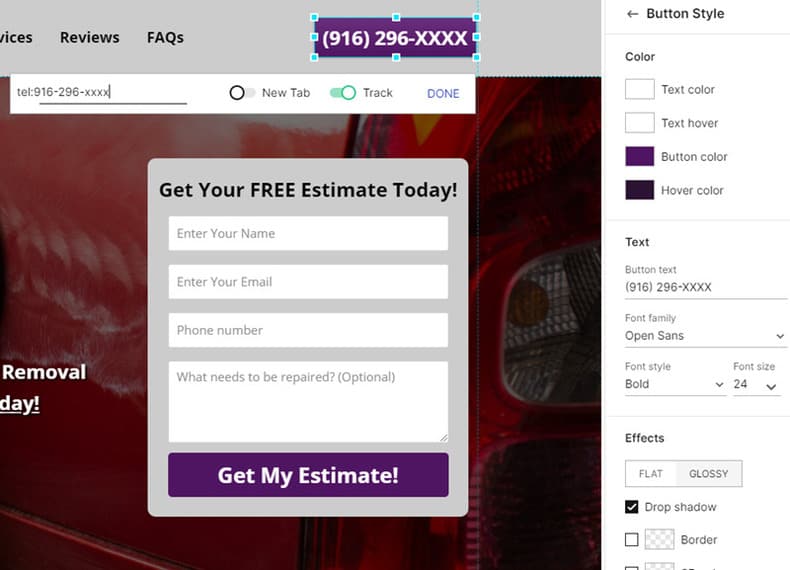Open the Border color swatch
The image size is (790, 570).
point(660,539)
